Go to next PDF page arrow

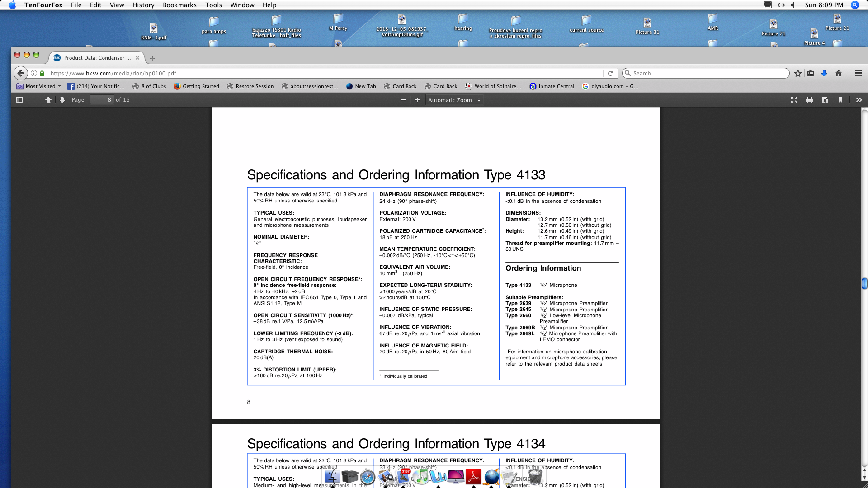62,100
